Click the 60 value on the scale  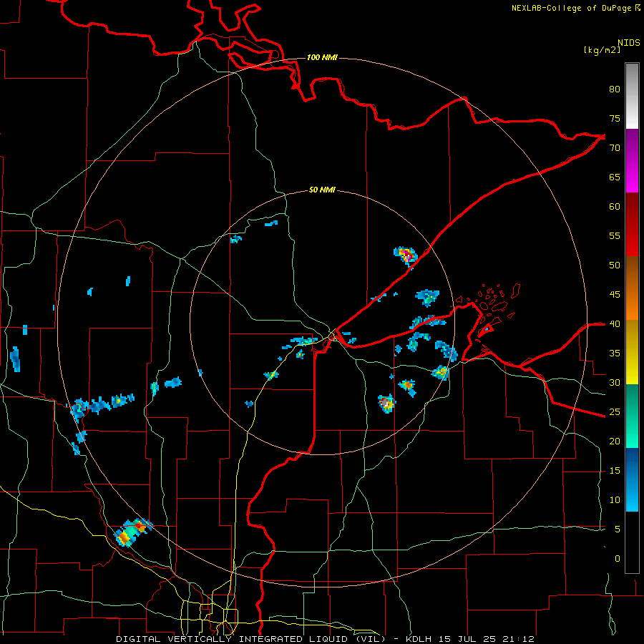tap(615, 207)
